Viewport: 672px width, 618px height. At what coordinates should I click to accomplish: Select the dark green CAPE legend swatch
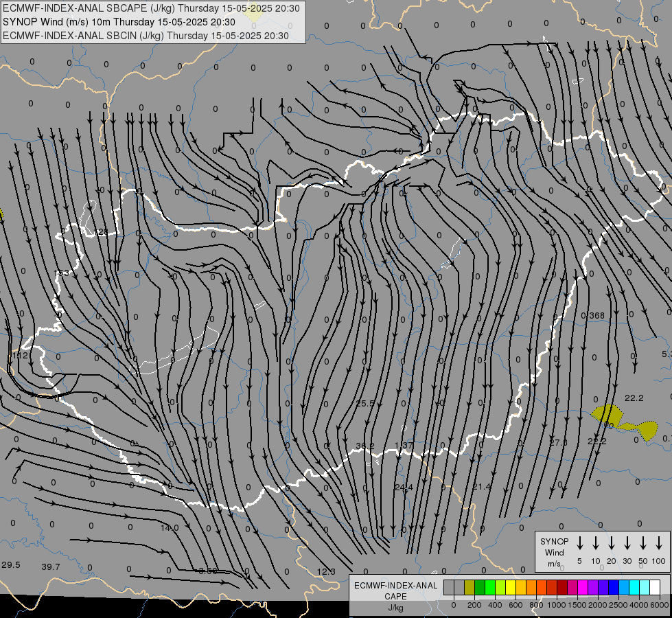point(480,588)
